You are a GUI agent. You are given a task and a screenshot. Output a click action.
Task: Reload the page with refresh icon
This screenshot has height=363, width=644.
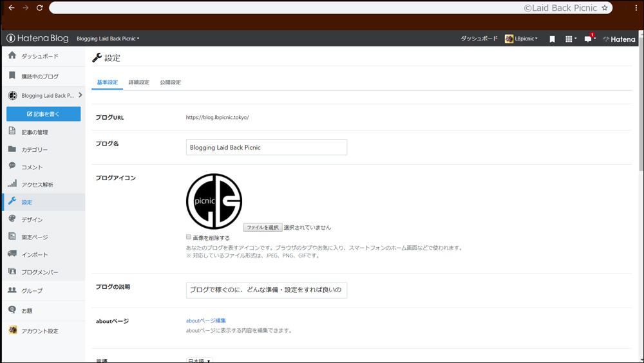tap(39, 8)
